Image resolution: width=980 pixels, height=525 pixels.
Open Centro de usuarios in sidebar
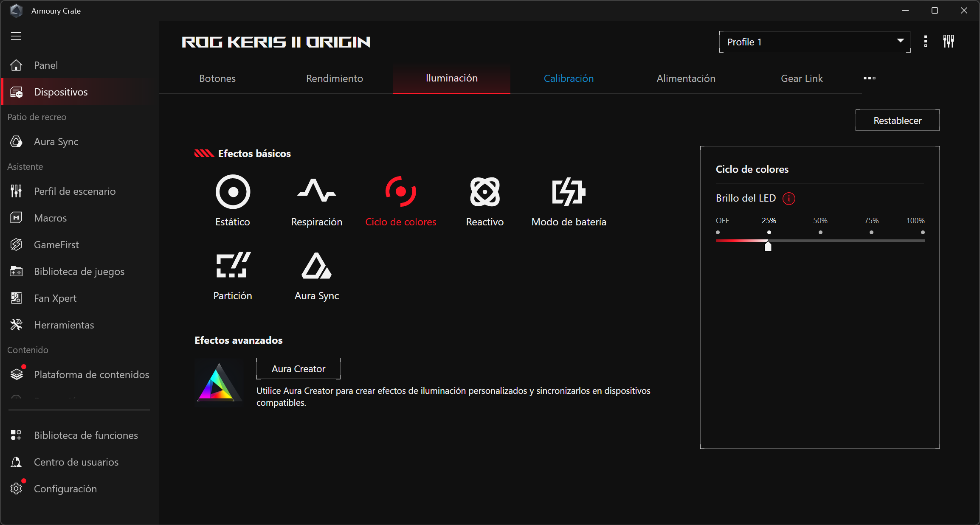tap(79, 462)
